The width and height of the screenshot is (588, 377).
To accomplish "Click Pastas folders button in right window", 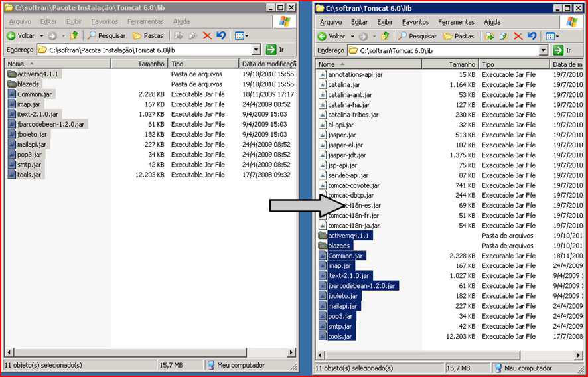I will [459, 37].
